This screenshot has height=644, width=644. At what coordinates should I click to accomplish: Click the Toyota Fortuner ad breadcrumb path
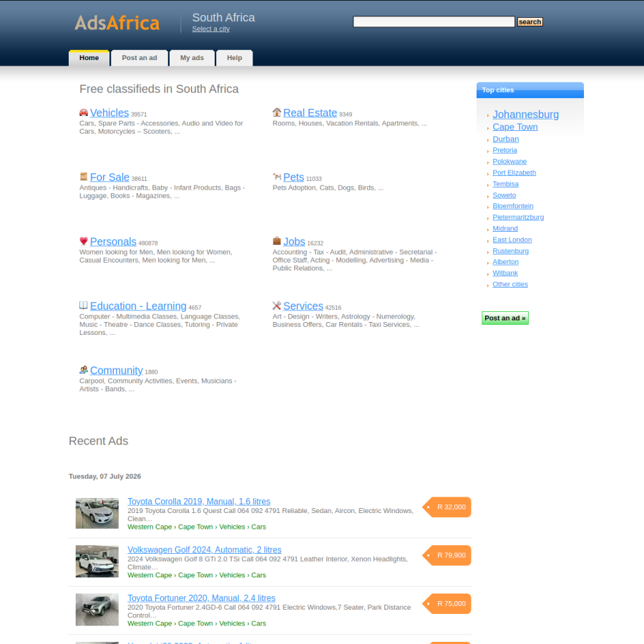click(197, 624)
